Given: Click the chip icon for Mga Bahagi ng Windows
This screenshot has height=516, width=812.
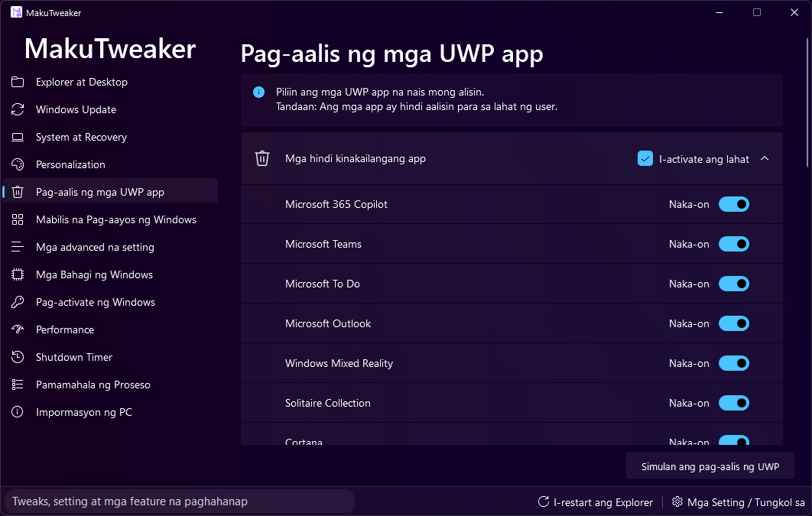Looking at the screenshot, I should [18, 274].
